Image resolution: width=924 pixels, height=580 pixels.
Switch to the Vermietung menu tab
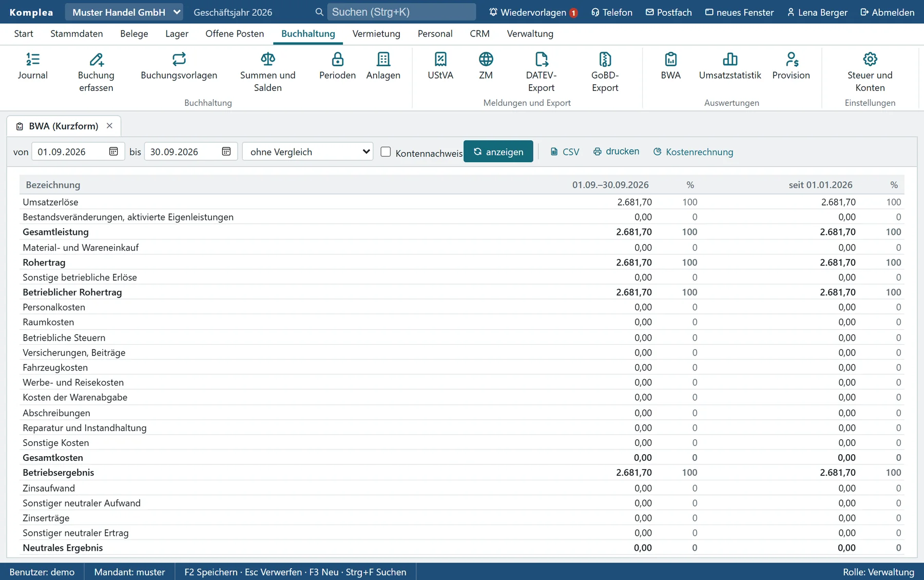376,33
